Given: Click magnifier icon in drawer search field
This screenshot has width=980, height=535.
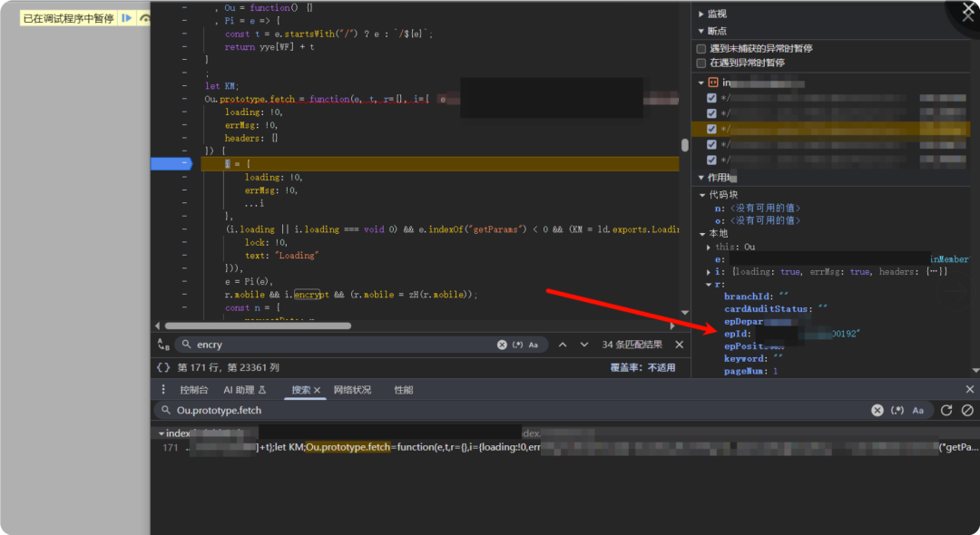Looking at the screenshot, I should pos(166,410).
